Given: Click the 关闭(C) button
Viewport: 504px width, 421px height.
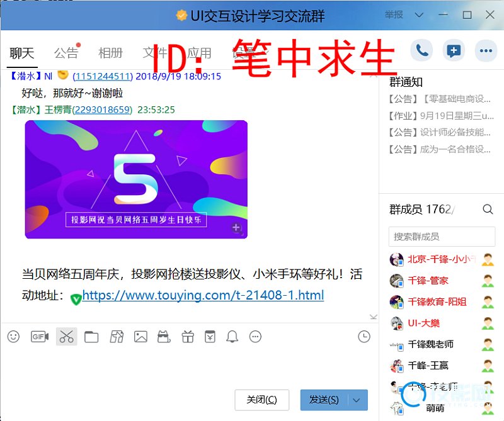Looking at the screenshot, I should pos(261,400).
